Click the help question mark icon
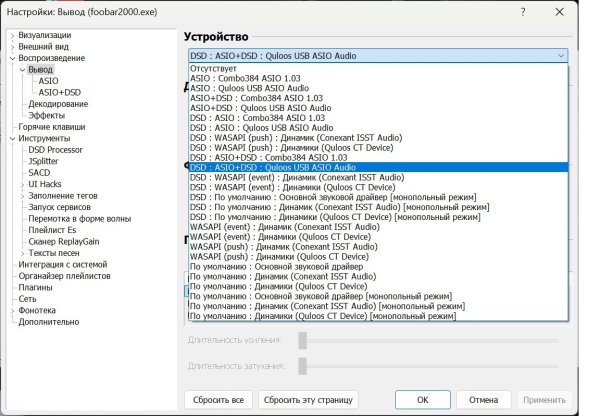600x416 pixels. point(523,12)
